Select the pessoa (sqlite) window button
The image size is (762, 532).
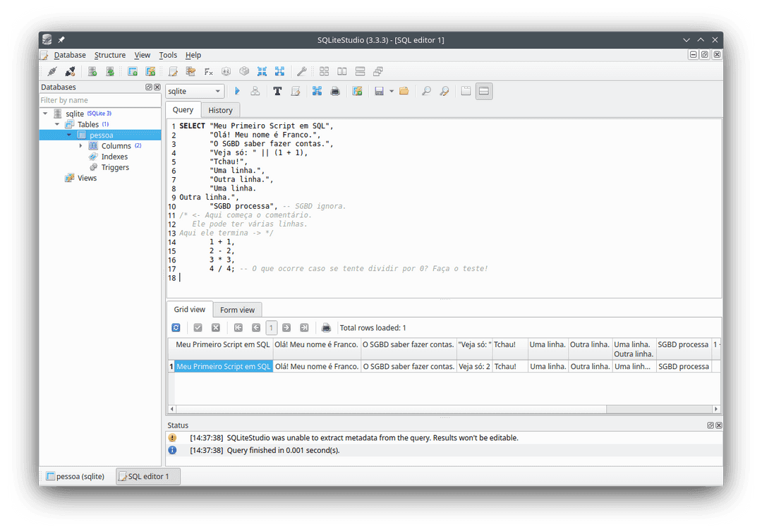click(75, 476)
